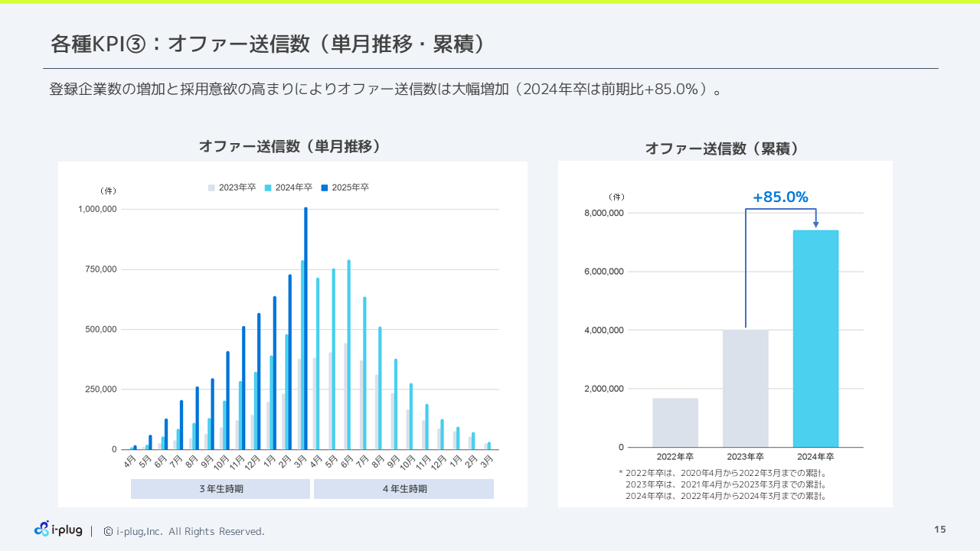Click the +85.0% growth label
This screenshot has height=551, width=980.
[x=780, y=197]
